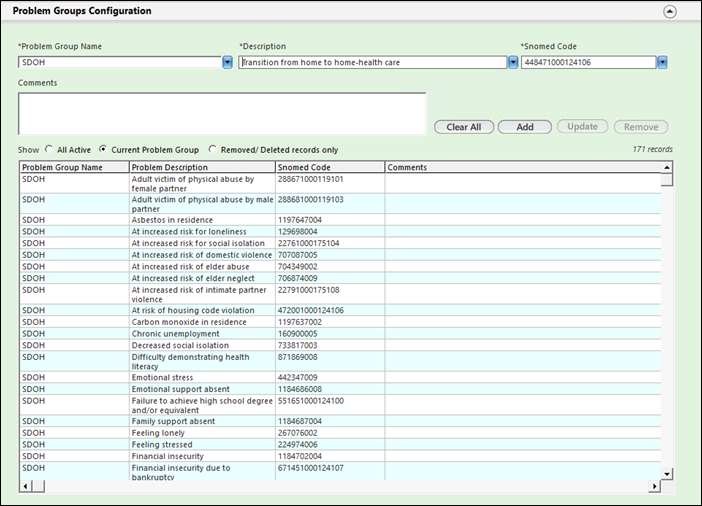Select the Emotional stress row
702x506 pixels.
tap(340, 377)
